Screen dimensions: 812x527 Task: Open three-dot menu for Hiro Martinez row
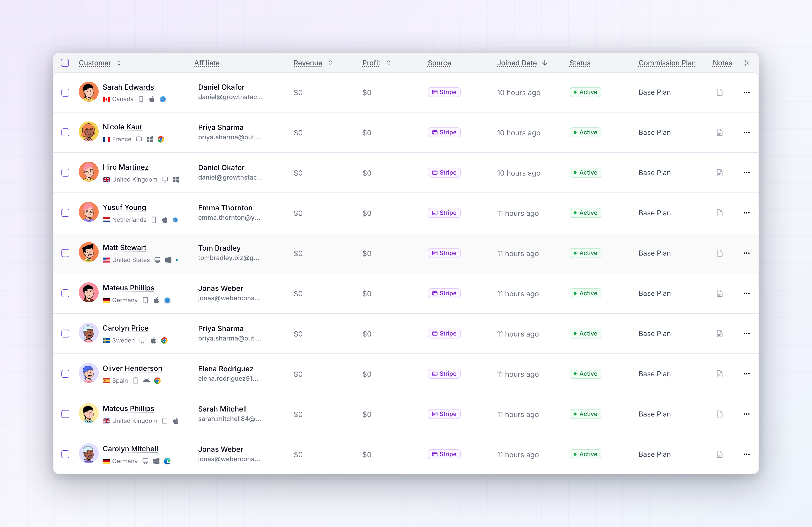pyautogui.click(x=746, y=173)
